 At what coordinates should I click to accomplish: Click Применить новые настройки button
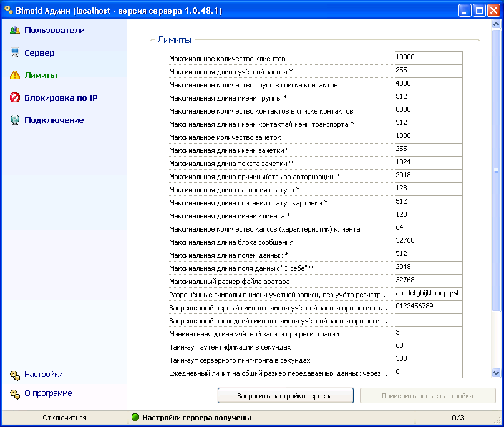[x=427, y=396]
